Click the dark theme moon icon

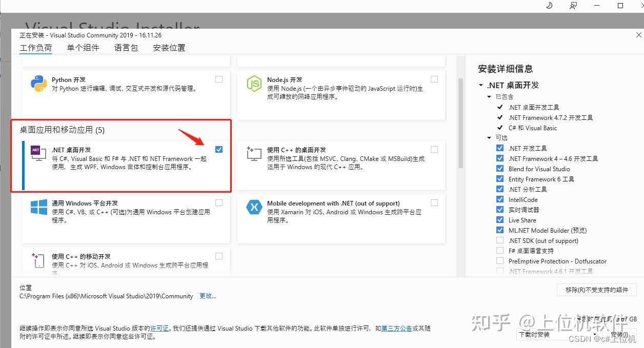tap(549, 6)
